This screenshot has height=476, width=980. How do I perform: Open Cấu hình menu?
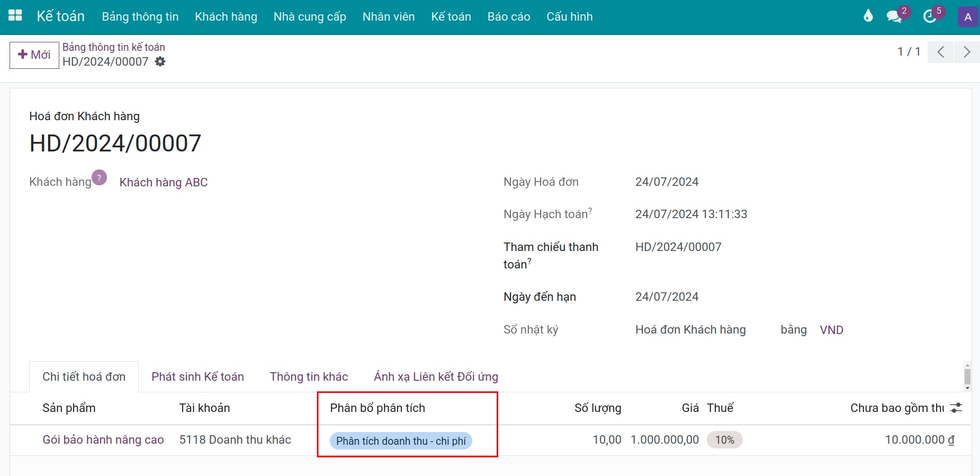coord(570,17)
